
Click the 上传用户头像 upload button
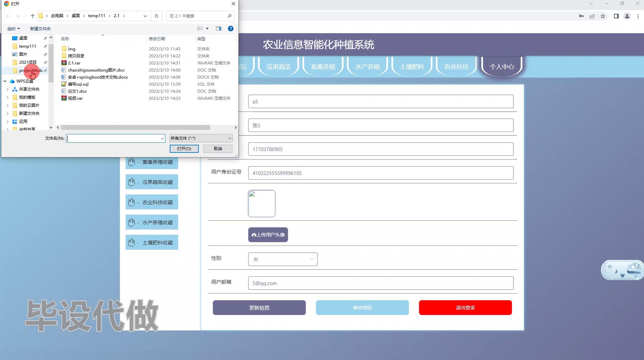268,235
